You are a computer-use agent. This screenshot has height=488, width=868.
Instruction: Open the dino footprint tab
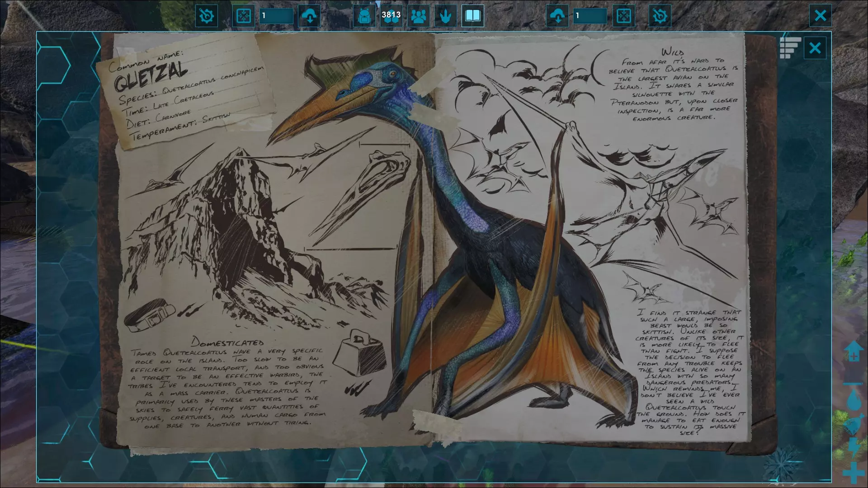[x=445, y=16]
